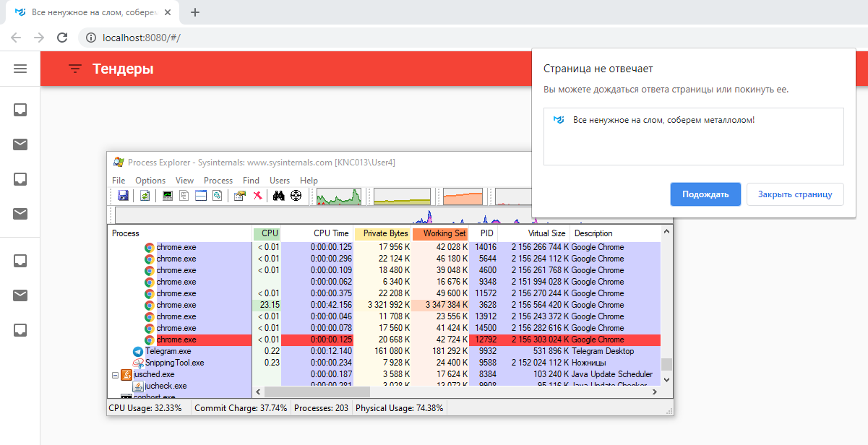Sort by the Process column header
The image size is (868, 445).
coord(181,233)
